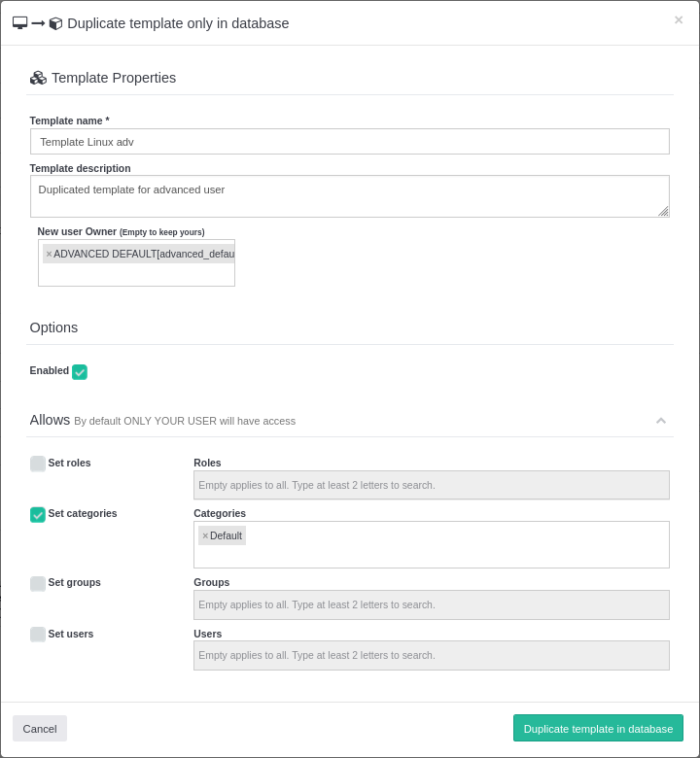Check the Set users checkbox
Screen dimensions: 700x758
[38, 635]
